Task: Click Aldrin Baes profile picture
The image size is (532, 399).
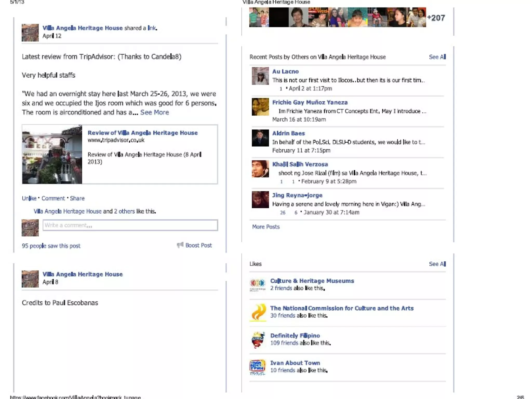Action: coord(260,138)
